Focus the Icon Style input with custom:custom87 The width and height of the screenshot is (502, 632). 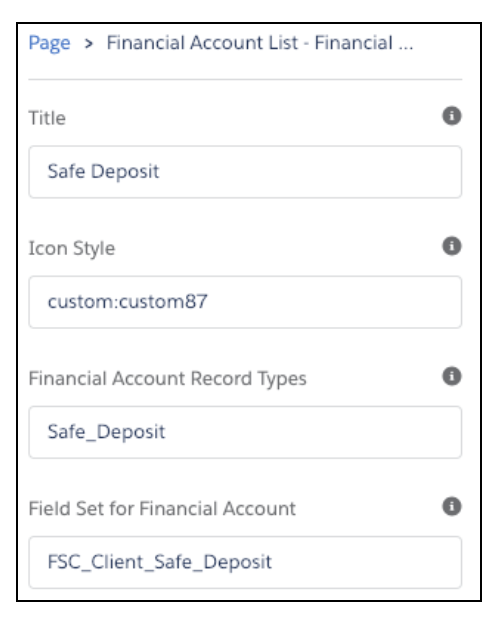(x=245, y=302)
